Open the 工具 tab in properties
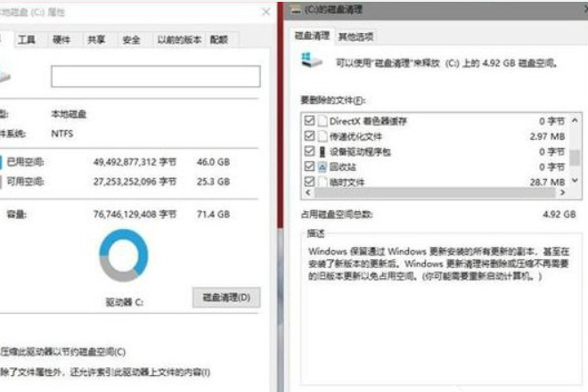Image resolution: width=588 pixels, height=392 pixels. click(x=28, y=40)
